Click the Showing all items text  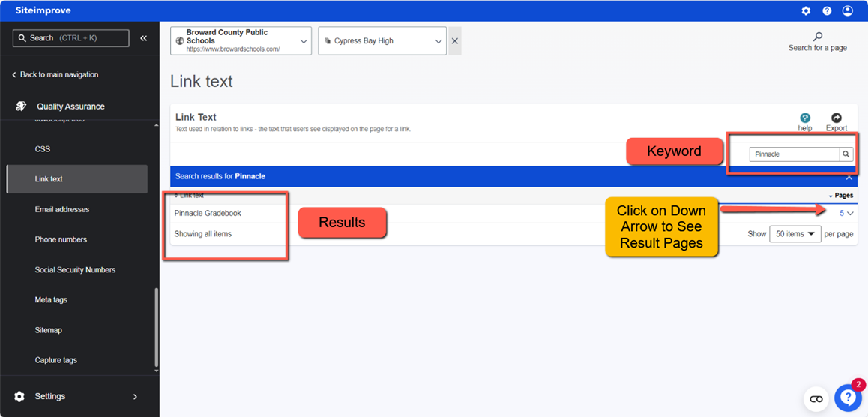tap(202, 234)
